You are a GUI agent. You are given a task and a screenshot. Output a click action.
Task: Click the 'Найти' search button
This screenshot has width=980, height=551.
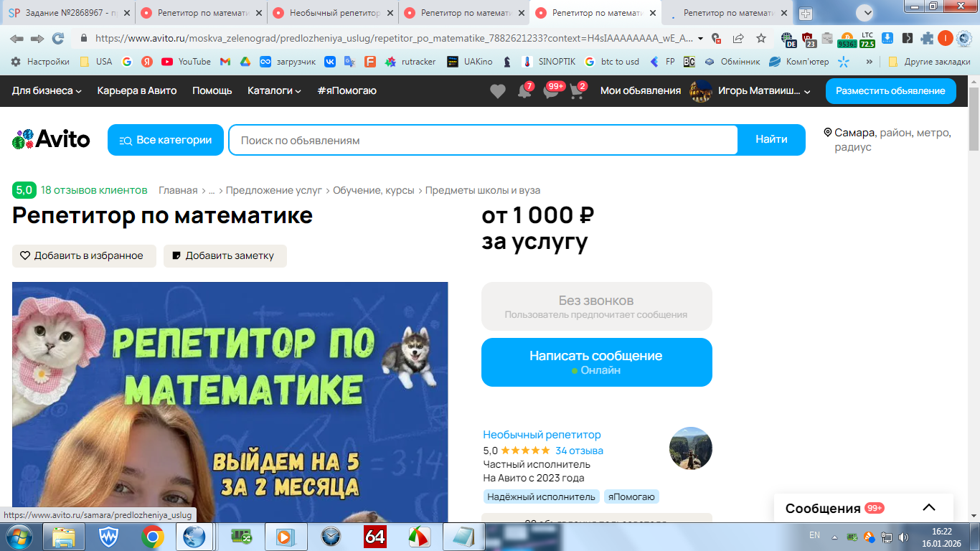point(771,140)
